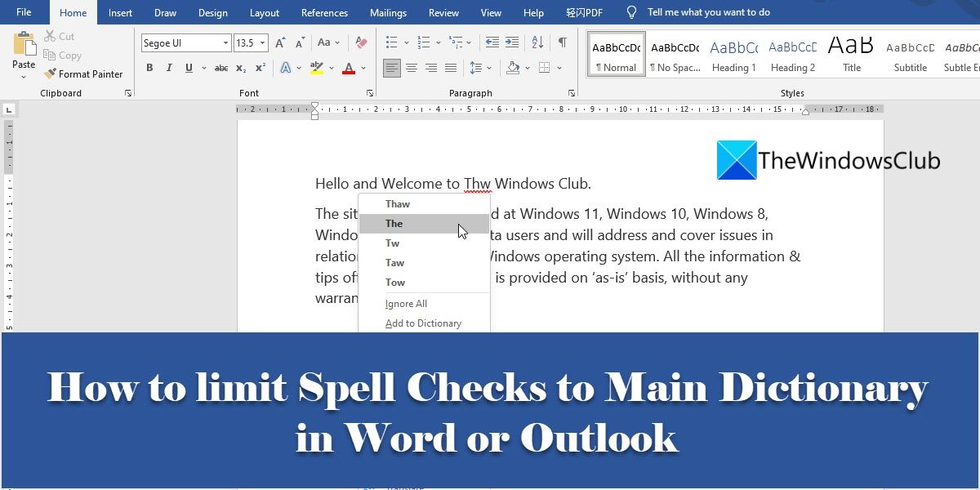The width and height of the screenshot is (980, 490).
Task: Choose the spelling suggestion "The"
Action: [x=424, y=224]
